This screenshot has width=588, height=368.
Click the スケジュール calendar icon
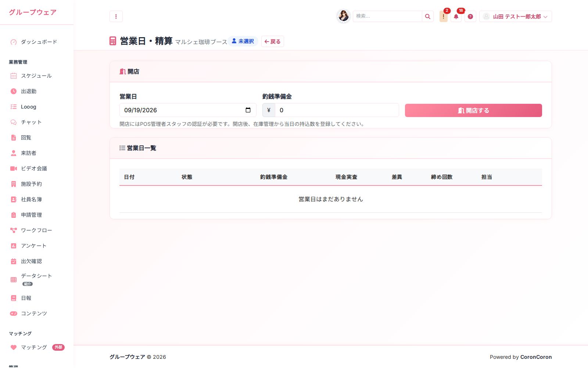14,76
